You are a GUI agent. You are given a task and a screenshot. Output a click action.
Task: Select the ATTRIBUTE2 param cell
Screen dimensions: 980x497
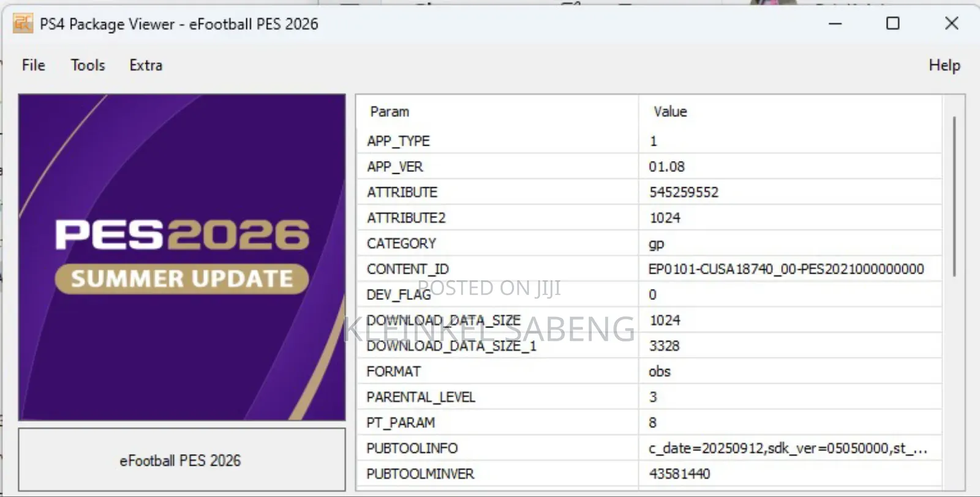click(x=497, y=218)
